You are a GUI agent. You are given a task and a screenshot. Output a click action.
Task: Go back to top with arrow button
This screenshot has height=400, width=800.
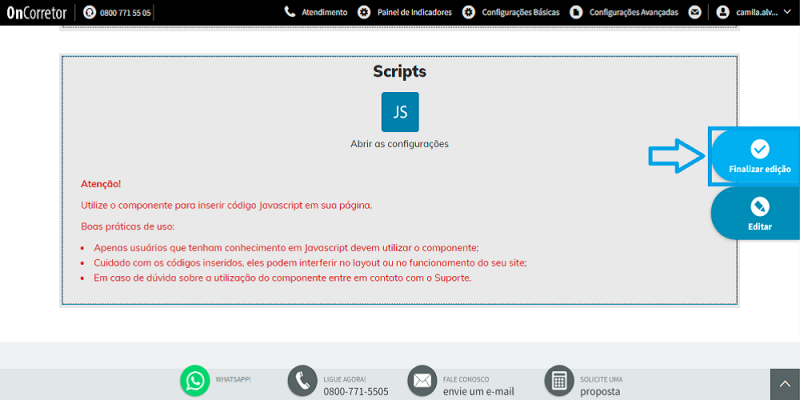click(x=785, y=385)
